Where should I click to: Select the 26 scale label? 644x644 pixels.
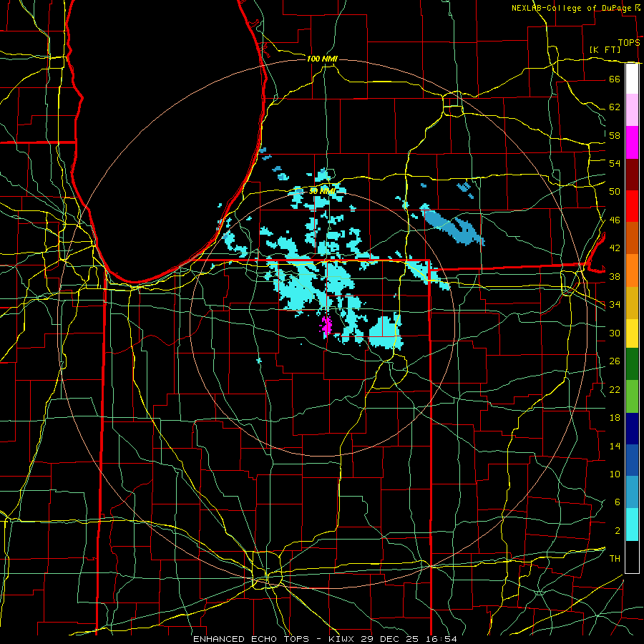click(x=615, y=361)
